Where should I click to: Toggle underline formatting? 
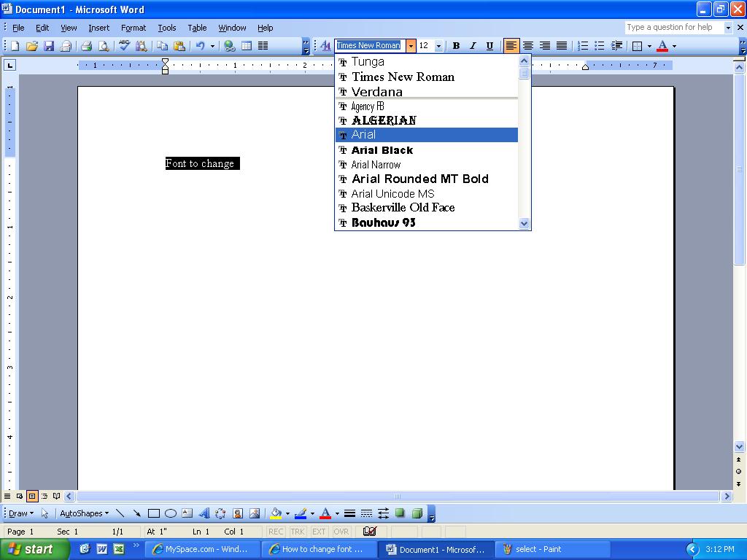(489, 46)
